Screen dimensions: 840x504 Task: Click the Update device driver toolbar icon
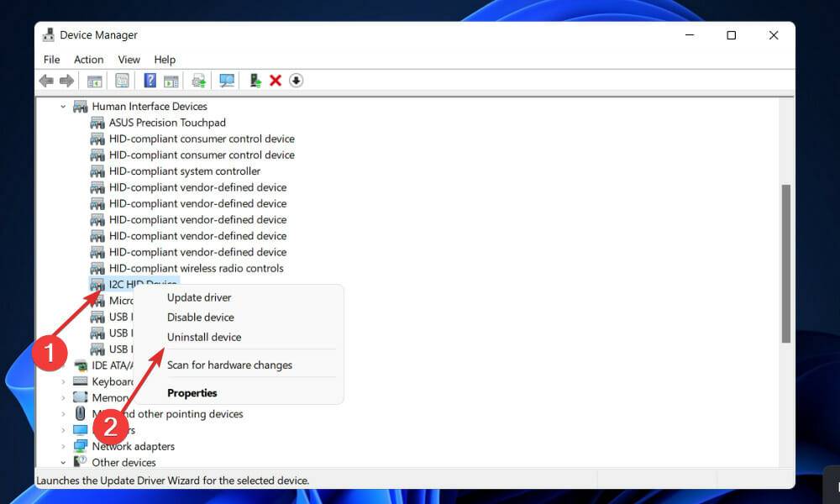pos(255,81)
